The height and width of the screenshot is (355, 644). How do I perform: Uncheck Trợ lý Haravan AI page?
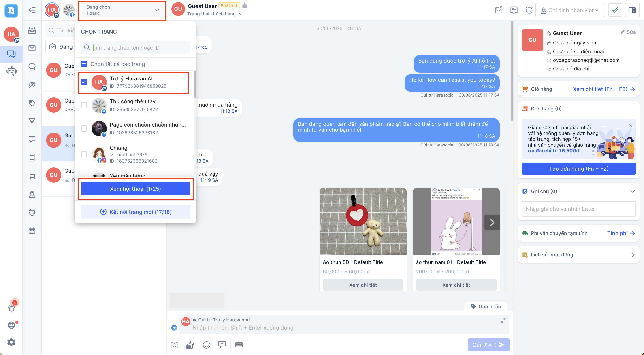pyautogui.click(x=84, y=82)
